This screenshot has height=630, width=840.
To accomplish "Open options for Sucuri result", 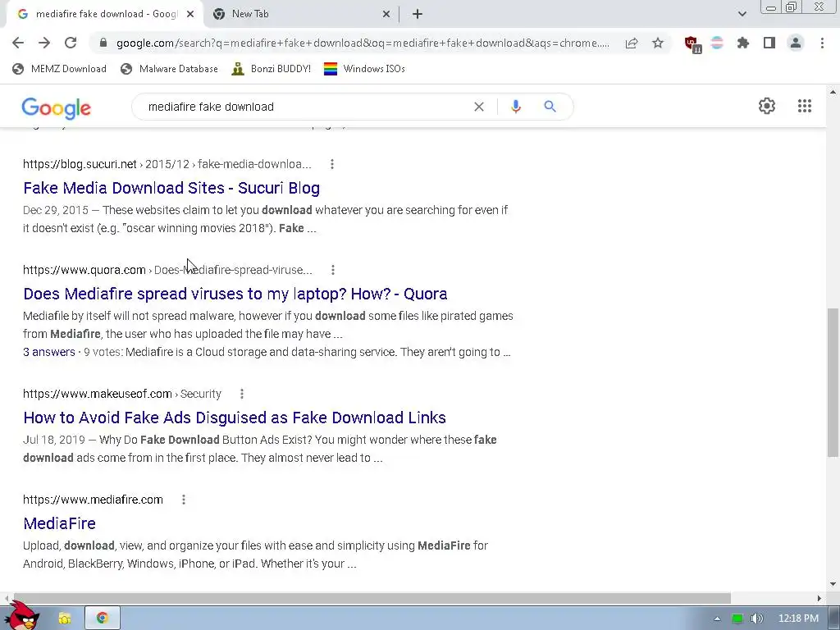I will (x=332, y=164).
